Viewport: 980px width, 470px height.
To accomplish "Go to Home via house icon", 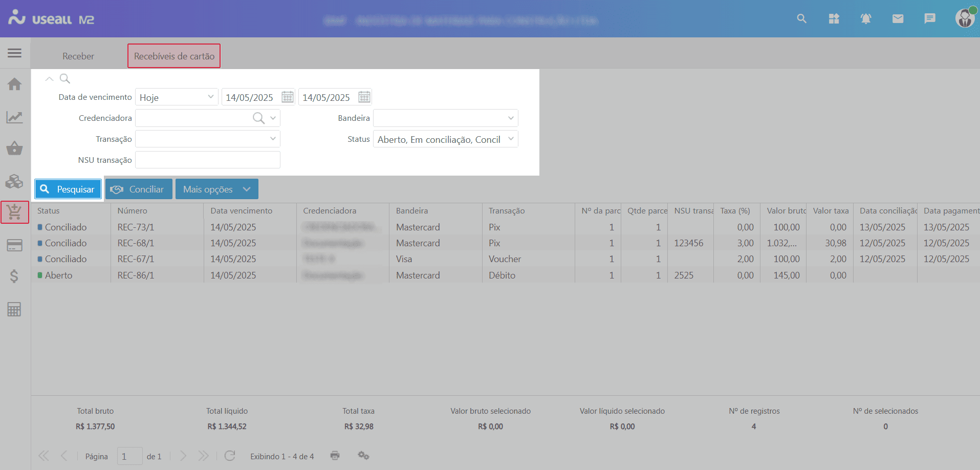I will point(14,84).
